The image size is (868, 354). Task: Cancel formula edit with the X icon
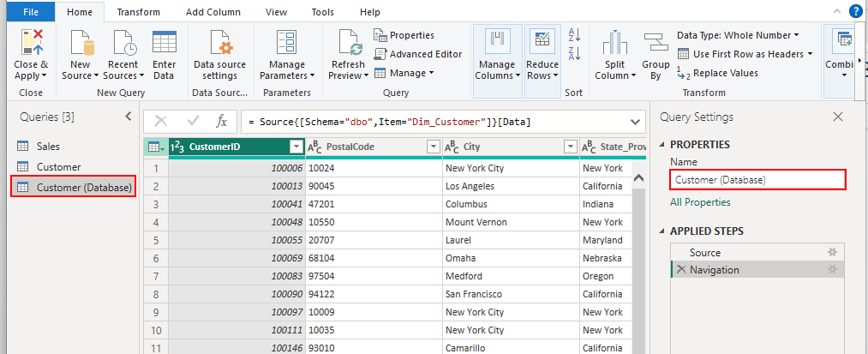pyautogui.click(x=161, y=122)
